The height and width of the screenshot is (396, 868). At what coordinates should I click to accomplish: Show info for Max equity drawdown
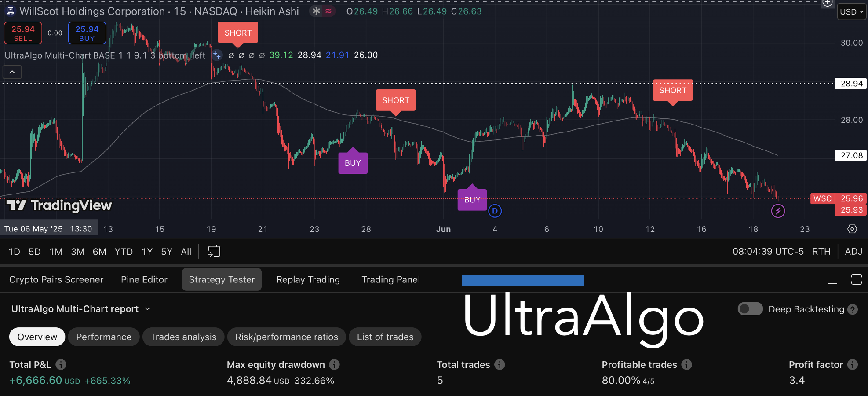[x=335, y=364]
